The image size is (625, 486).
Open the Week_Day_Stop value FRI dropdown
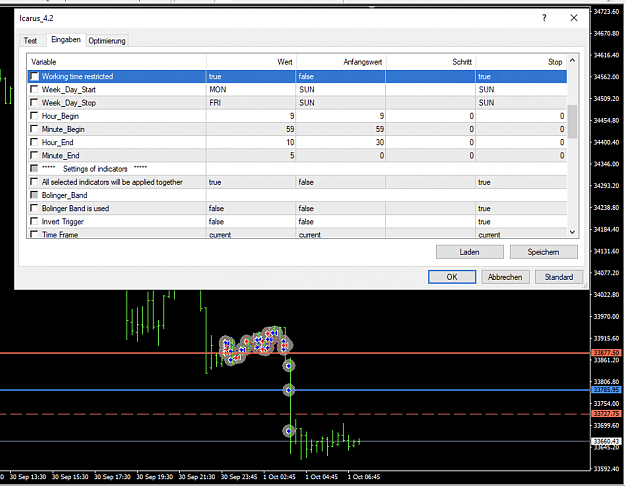pyautogui.click(x=251, y=103)
